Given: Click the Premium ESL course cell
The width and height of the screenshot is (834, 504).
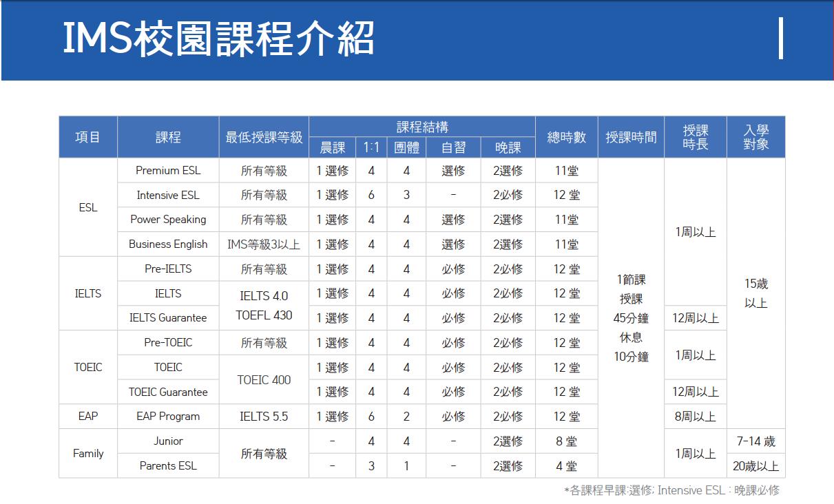Looking at the screenshot, I should tap(168, 171).
